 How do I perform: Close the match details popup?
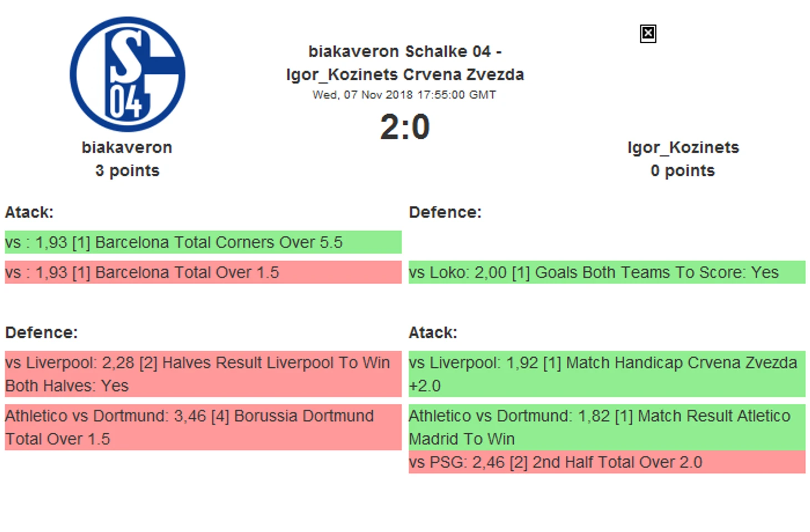tap(647, 34)
